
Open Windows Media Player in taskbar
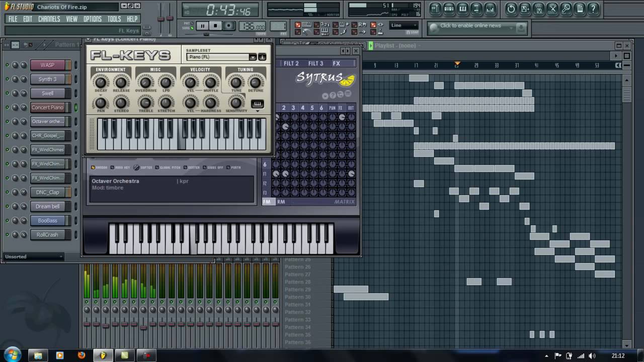[60, 355]
